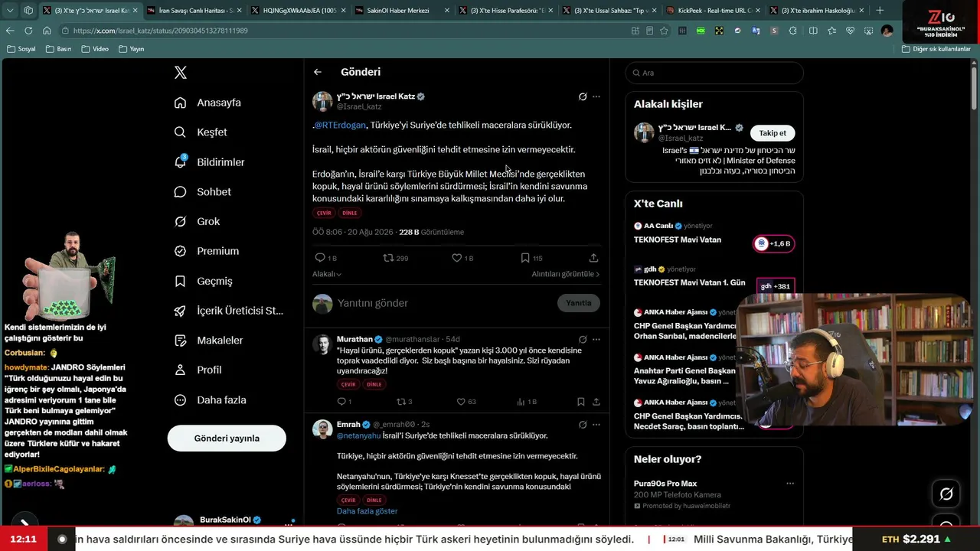Open the new tab with plus button

880,11
